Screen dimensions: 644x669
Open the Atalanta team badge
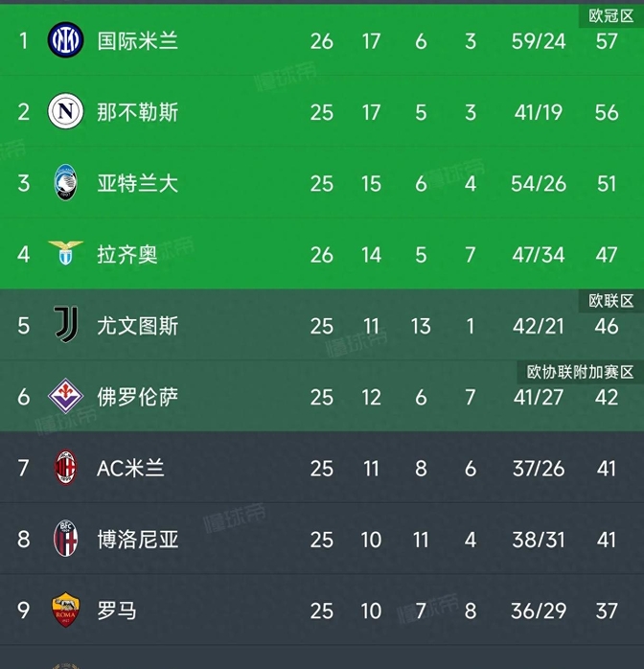click(x=65, y=183)
